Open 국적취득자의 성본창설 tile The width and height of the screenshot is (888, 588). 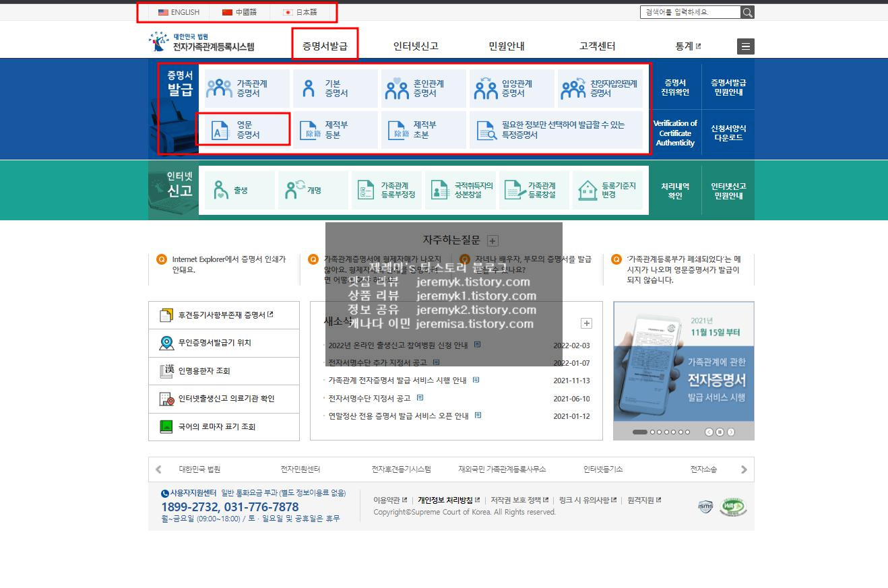point(460,190)
